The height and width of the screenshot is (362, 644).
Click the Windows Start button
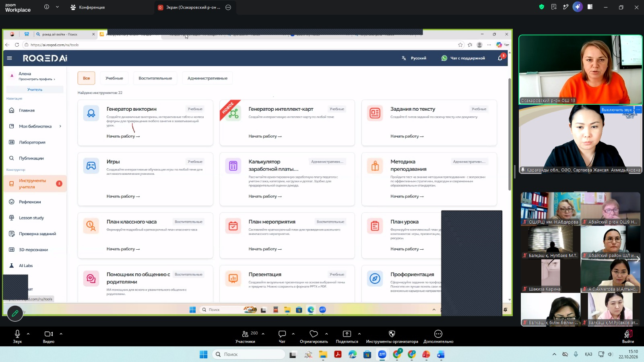[x=204, y=354]
